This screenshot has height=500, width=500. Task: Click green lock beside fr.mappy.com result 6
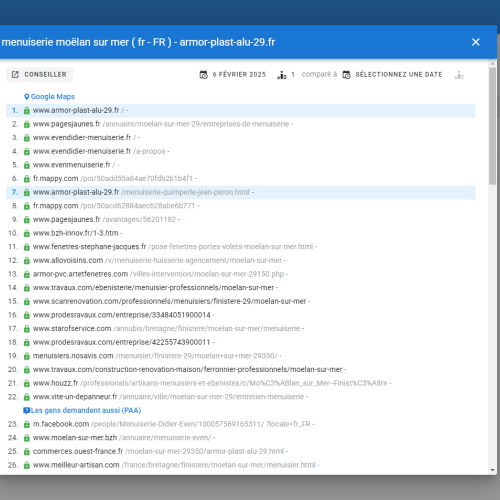pos(27,179)
